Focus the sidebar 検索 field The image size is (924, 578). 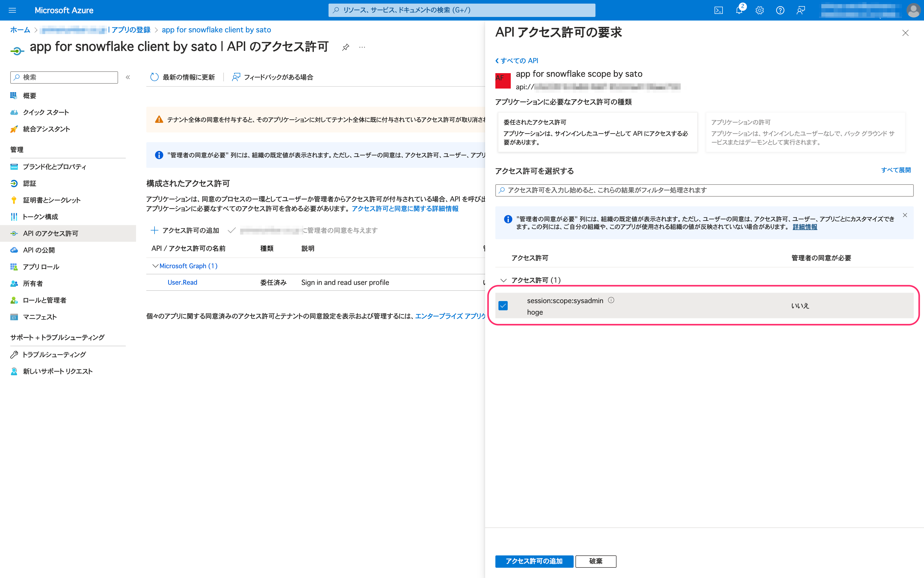click(64, 77)
